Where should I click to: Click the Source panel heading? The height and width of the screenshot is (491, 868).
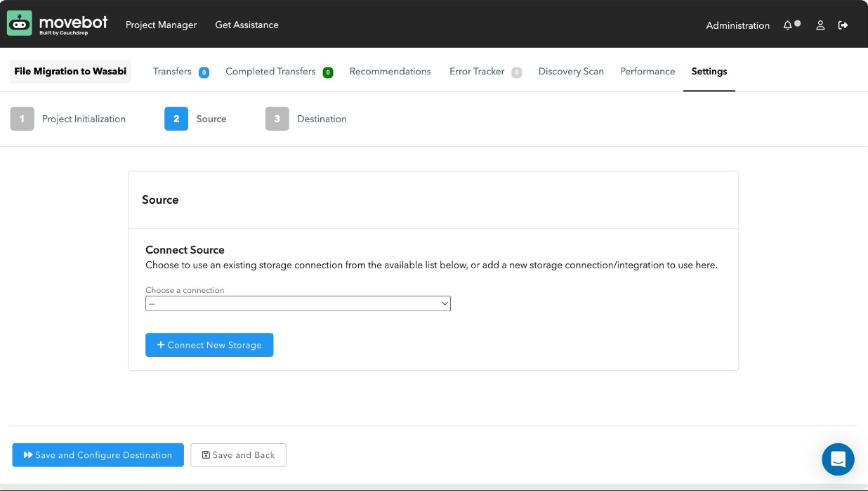[x=160, y=200]
